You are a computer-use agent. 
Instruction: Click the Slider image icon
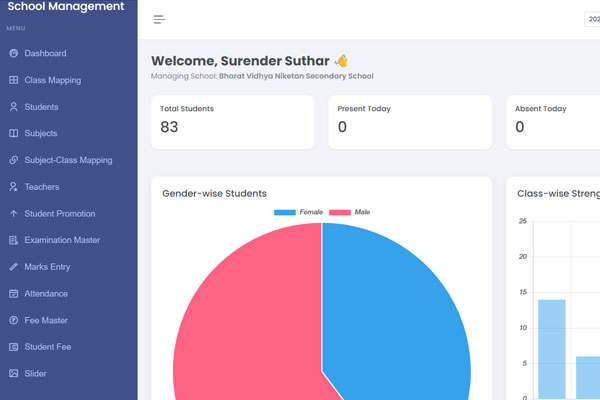[x=14, y=374]
